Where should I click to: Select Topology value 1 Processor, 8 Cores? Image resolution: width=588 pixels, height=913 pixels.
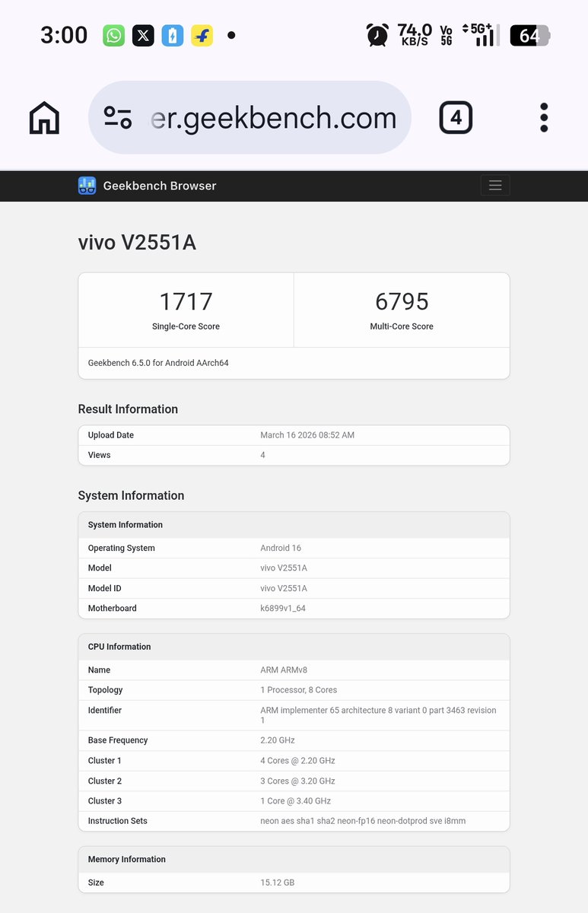click(299, 690)
